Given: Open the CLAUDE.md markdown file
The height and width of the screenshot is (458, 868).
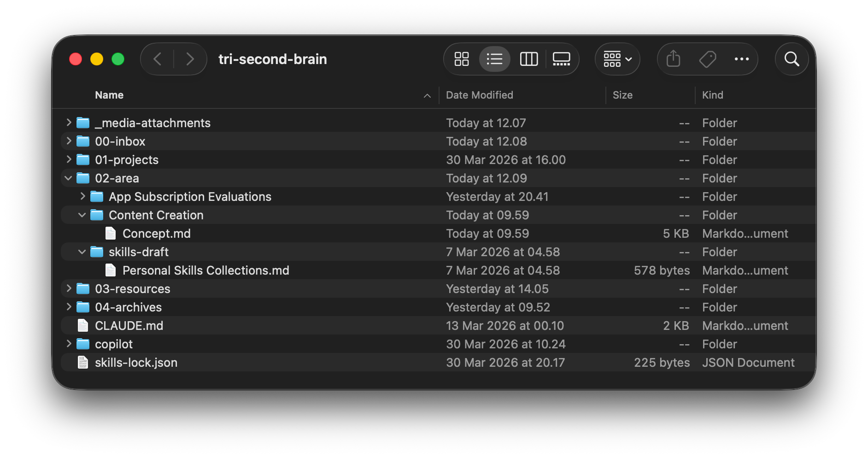Looking at the screenshot, I should 129,325.
